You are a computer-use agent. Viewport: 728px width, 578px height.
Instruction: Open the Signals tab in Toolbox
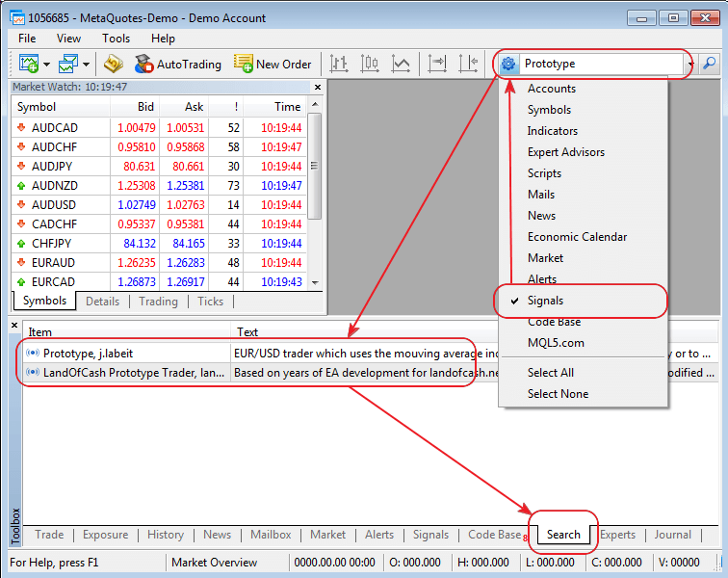coord(430,535)
